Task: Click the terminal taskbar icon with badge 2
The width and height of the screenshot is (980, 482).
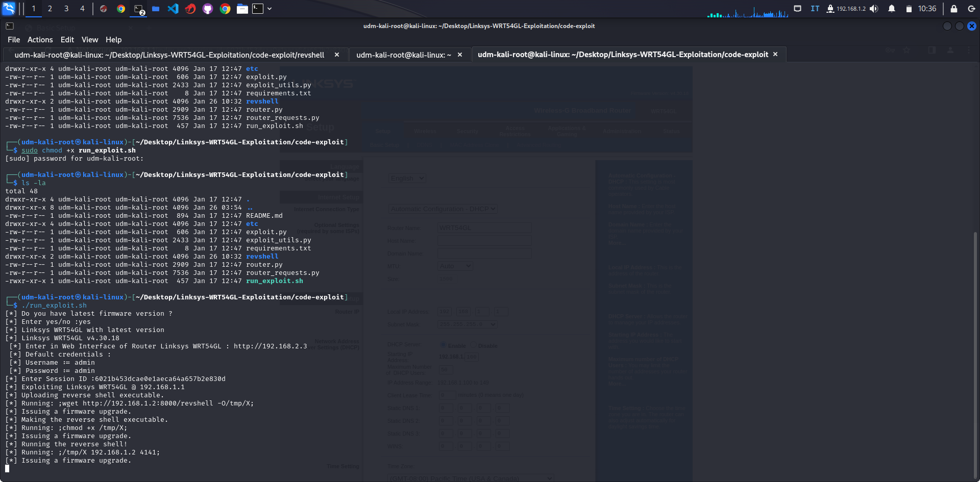Action: (139, 9)
